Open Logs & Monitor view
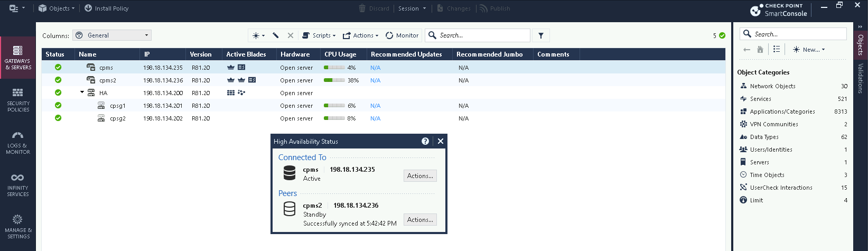The image size is (868, 251). click(x=18, y=142)
